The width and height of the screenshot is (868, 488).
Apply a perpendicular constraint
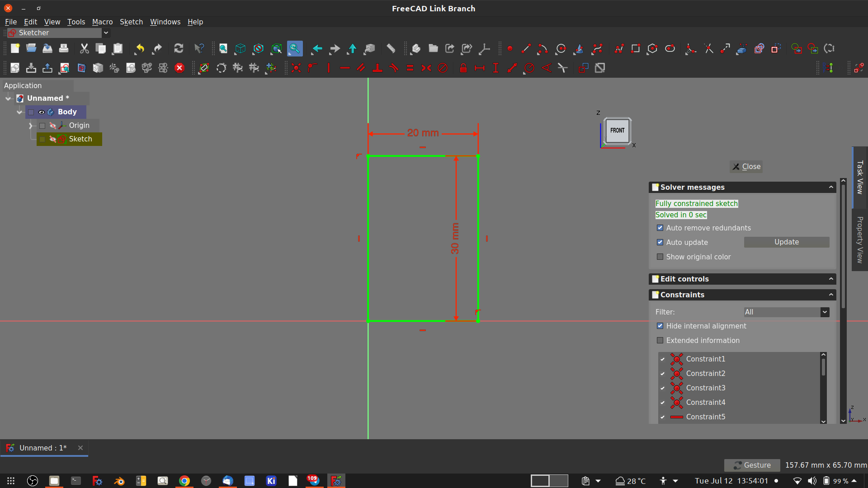[x=378, y=68]
